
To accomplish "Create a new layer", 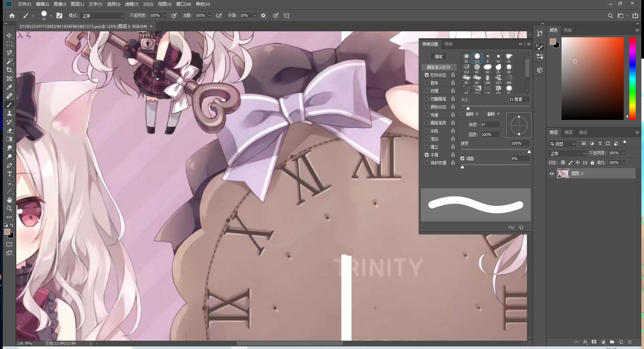I will click(621, 342).
